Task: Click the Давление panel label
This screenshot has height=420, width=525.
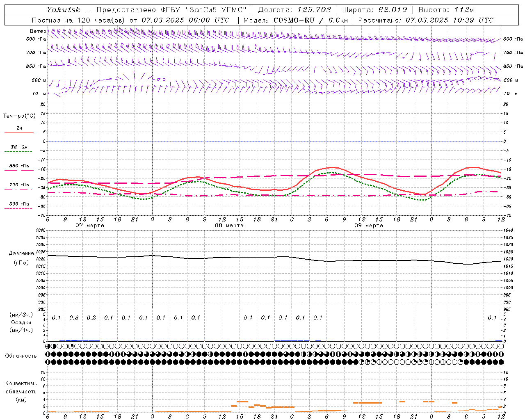Action: (21, 253)
